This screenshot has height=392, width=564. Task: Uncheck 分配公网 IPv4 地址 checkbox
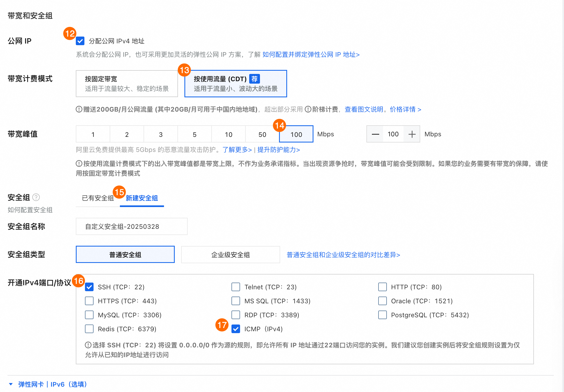coord(80,41)
